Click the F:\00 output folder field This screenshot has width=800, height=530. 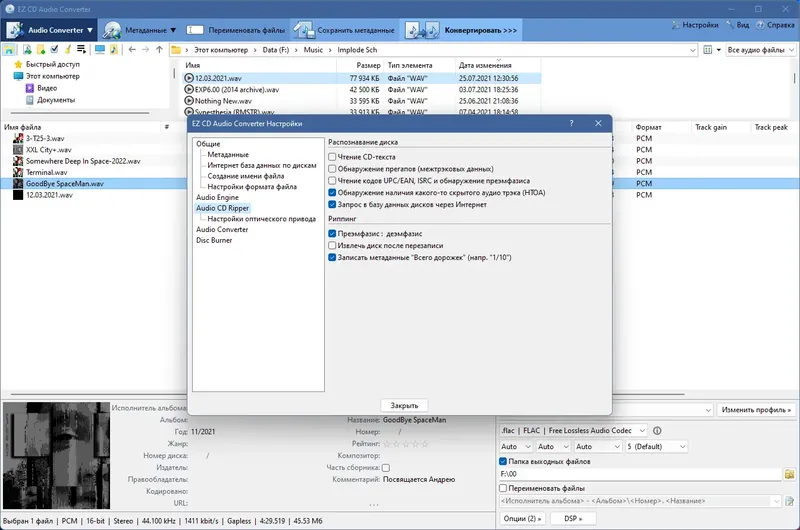(x=640, y=474)
